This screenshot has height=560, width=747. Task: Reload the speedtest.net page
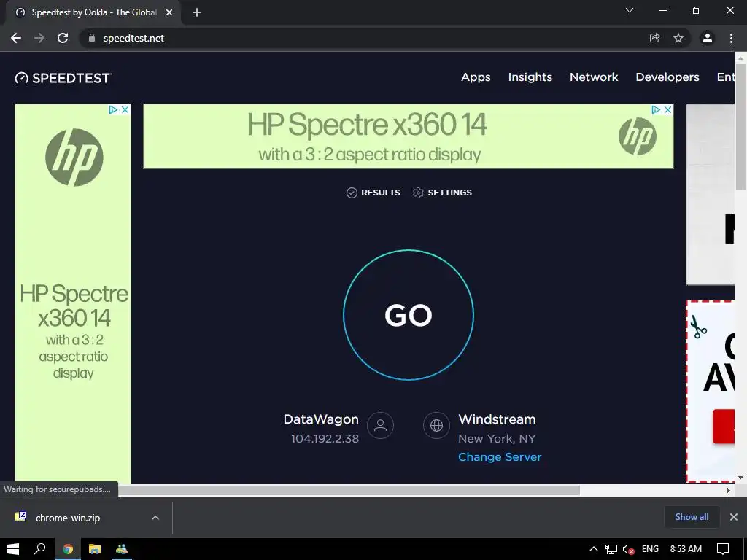(x=63, y=38)
